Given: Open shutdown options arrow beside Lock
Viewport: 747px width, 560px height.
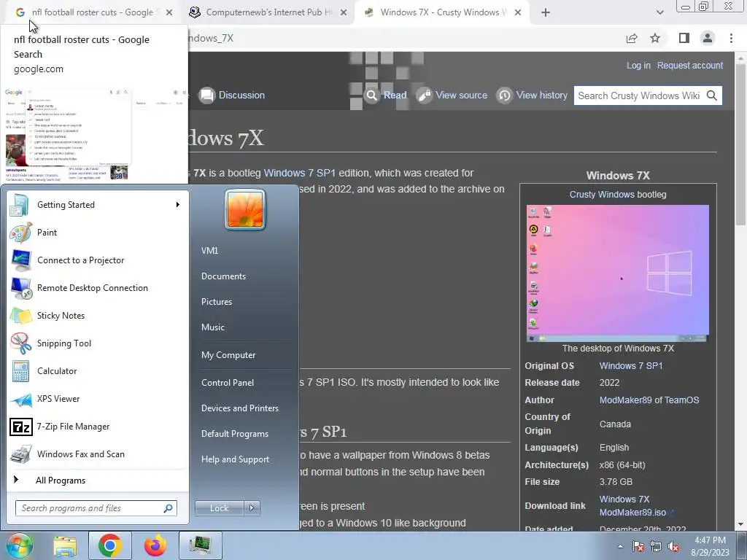Looking at the screenshot, I should pos(252,508).
